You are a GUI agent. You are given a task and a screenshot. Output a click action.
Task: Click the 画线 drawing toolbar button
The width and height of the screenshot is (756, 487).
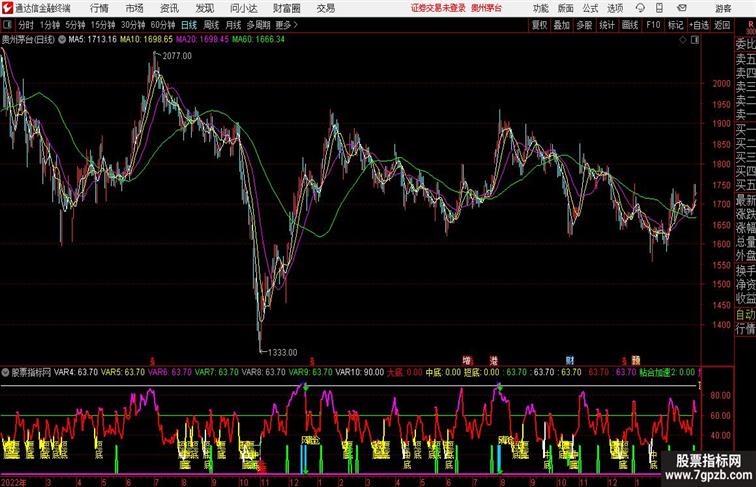[630, 25]
